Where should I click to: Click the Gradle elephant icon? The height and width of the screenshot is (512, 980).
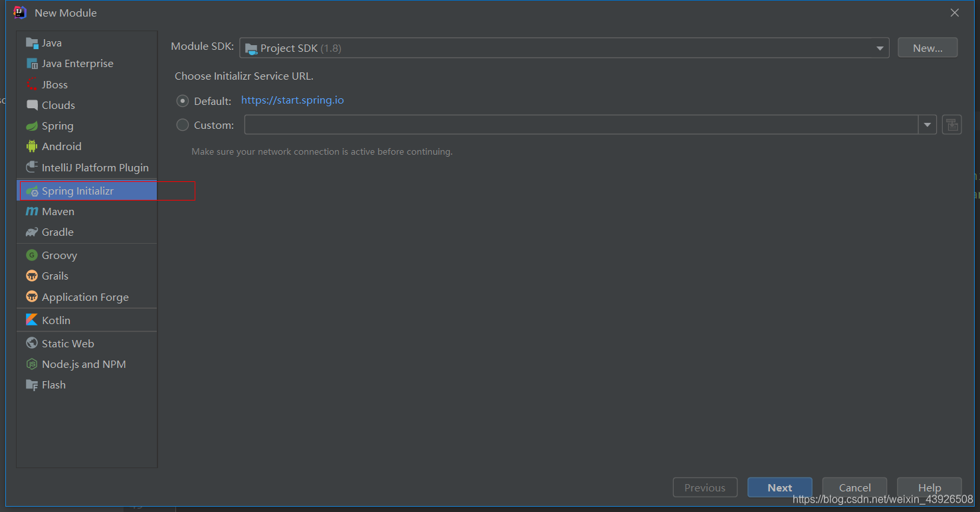pyautogui.click(x=32, y=232)
